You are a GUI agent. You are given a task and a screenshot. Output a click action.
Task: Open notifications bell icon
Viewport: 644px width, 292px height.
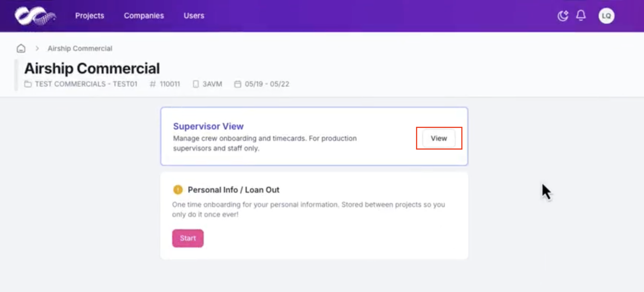581,15
